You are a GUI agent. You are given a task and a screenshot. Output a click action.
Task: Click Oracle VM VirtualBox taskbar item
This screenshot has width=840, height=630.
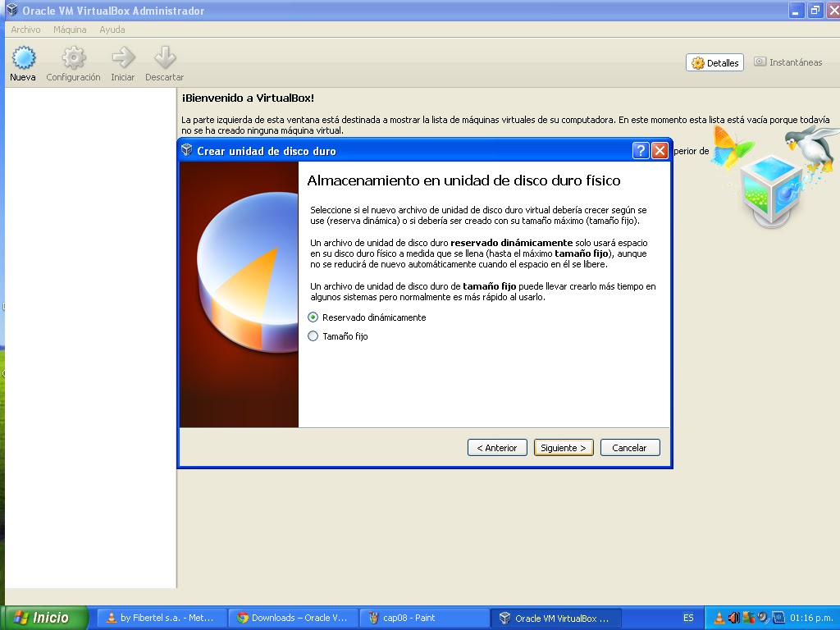point(556,618)
